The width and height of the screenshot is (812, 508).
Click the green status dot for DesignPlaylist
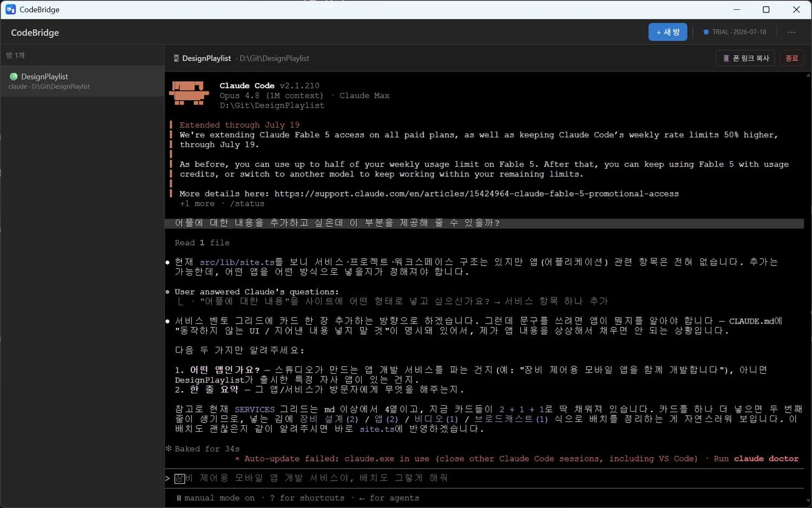point(14,76)
